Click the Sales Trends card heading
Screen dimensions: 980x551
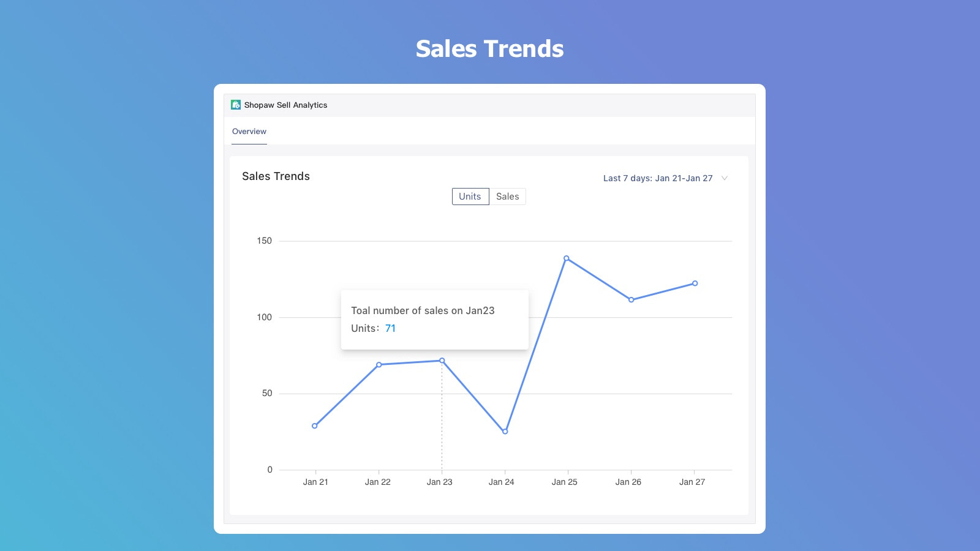(276, 176)
